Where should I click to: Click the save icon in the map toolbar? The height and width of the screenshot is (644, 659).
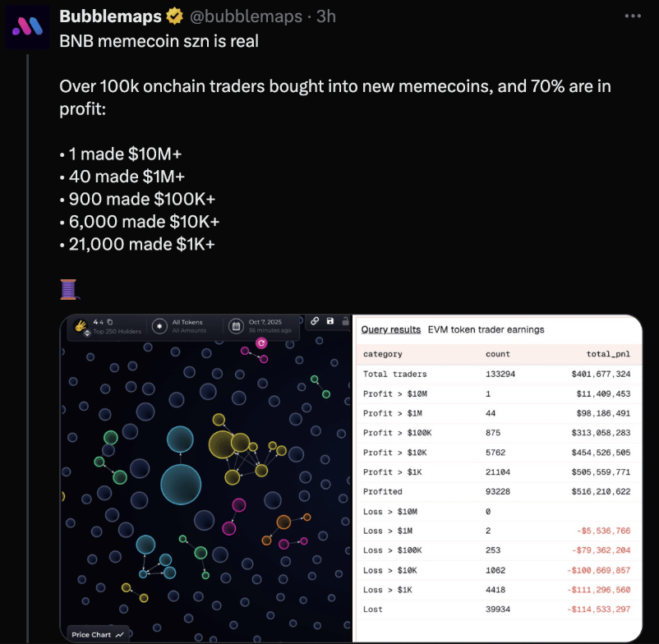point(330,320)
